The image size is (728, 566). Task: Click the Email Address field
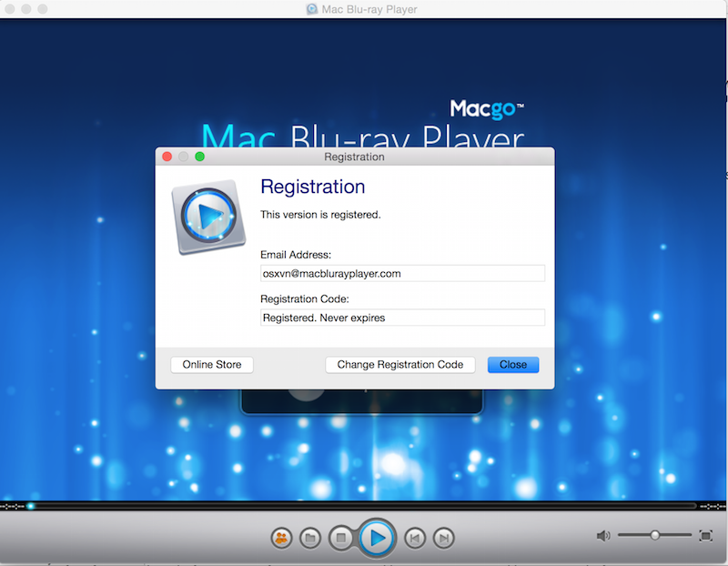click(402, 273)
